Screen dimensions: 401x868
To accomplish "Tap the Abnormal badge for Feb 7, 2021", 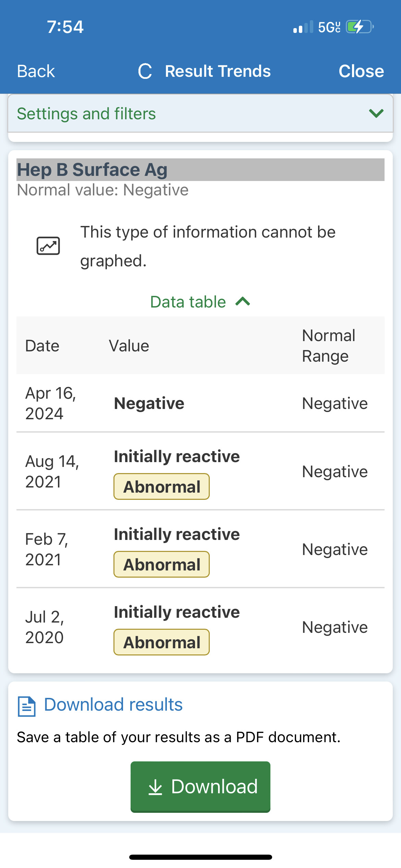I will click(161, 565).
